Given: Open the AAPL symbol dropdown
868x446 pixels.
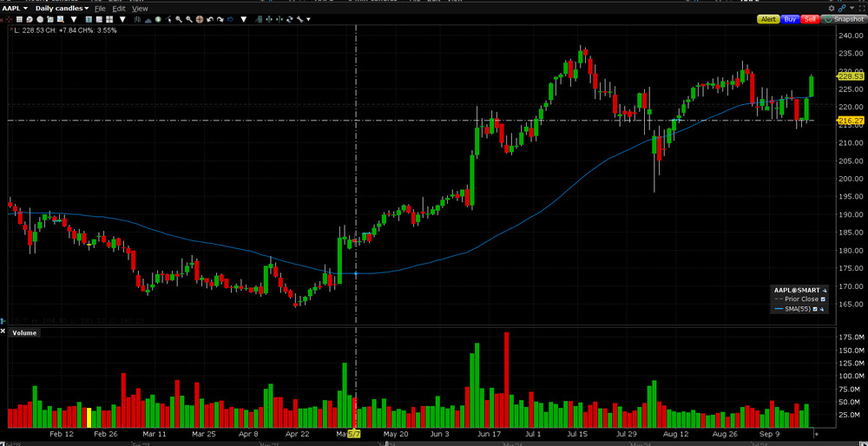Looking at the screenshot, I should click(x=16, y=8).
